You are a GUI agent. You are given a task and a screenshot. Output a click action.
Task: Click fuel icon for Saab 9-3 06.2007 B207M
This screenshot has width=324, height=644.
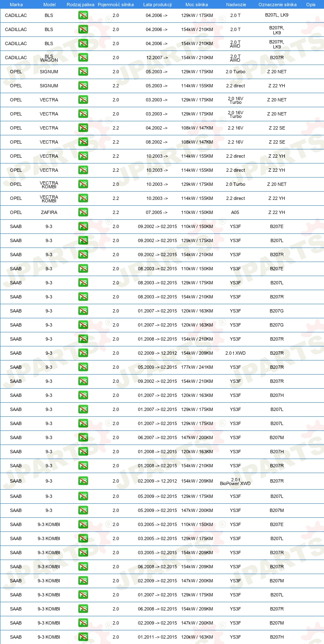pyautogui.click(x=83, y=437)
